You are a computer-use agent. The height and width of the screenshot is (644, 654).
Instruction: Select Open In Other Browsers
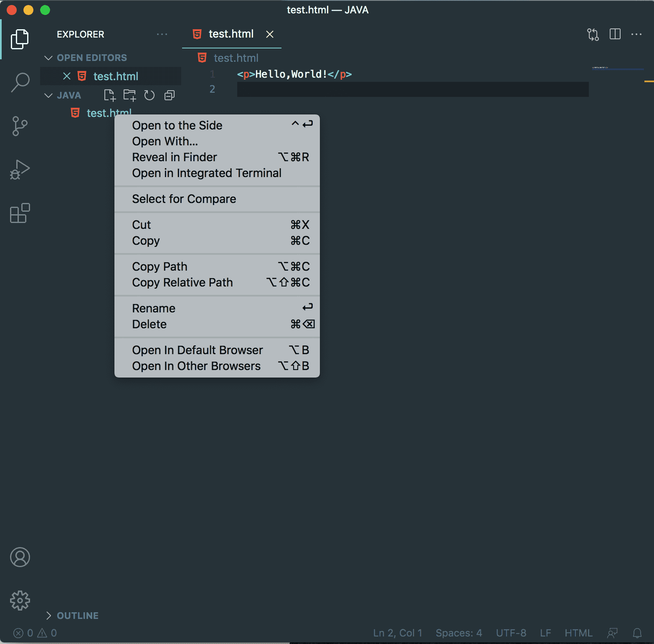point(217,366)
